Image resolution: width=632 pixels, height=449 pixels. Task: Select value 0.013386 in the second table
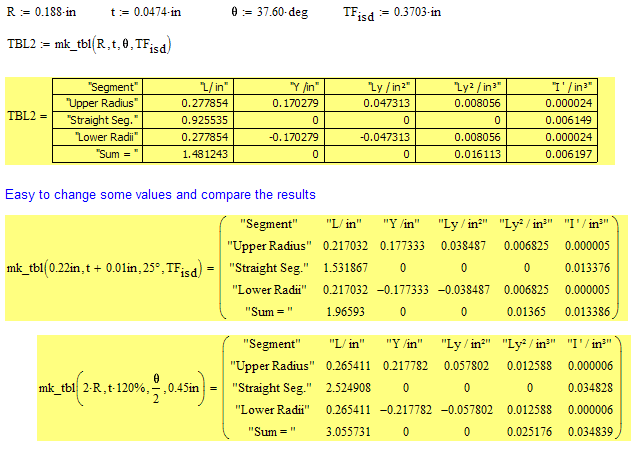(x=587, y=312)
